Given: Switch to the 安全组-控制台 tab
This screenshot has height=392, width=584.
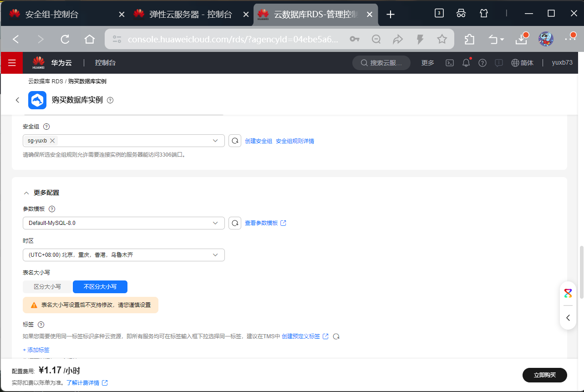Looking at the screenshot, I should [66, 15].
